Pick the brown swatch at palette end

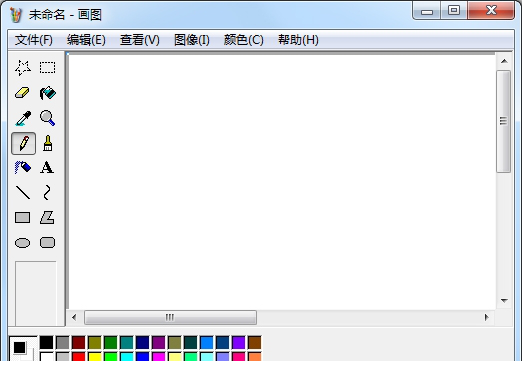(x=254, y=342)
